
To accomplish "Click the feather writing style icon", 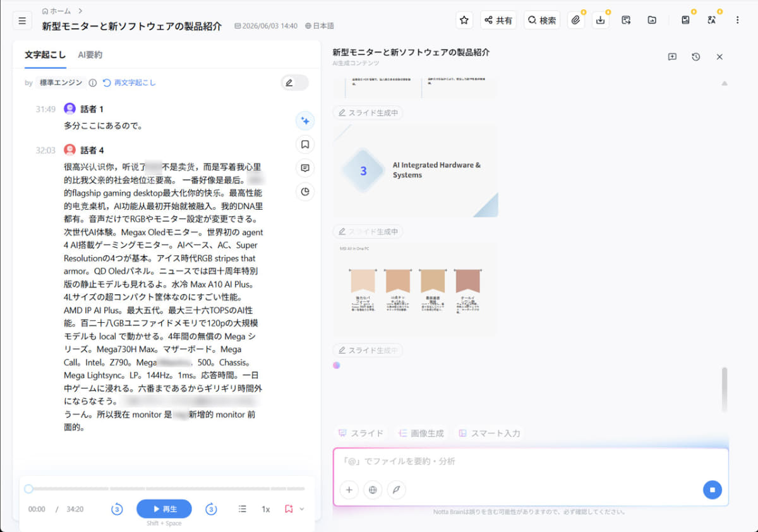I will pos(397,489).
